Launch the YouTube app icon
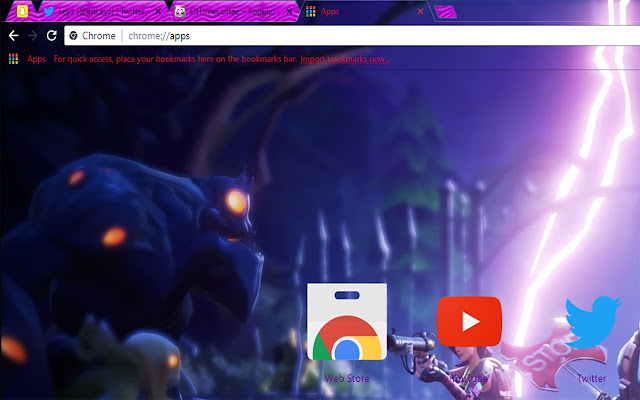Image resolution: width=640 pixels, height=400 pixels. point(469,322)
